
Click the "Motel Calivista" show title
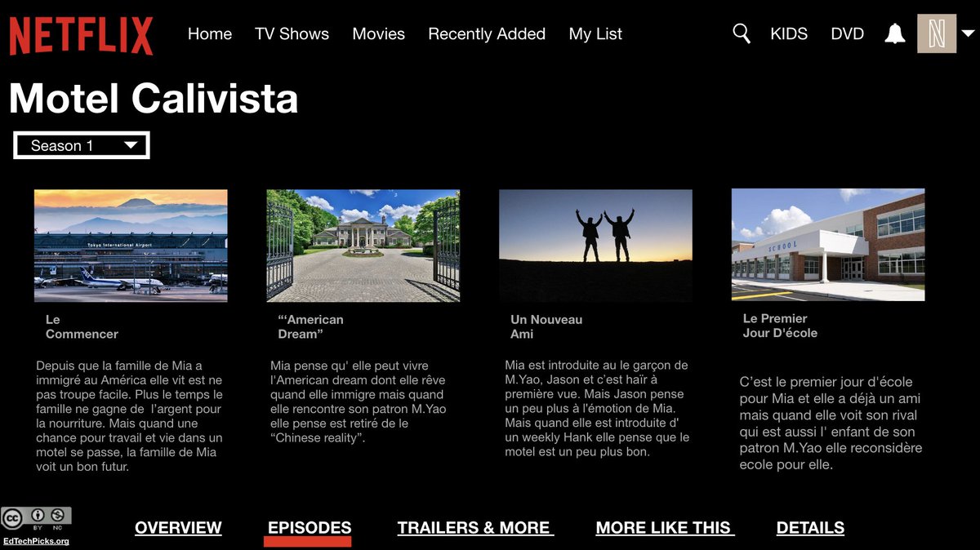pos(154,99)
